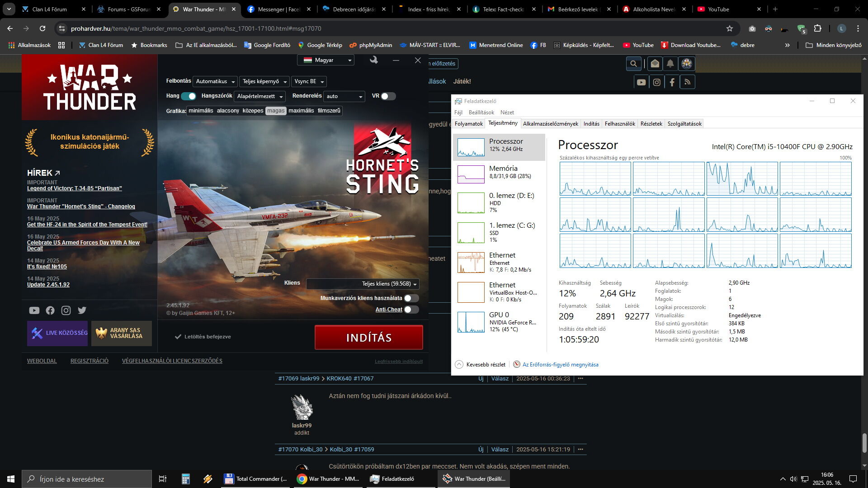Select the GPU 0 panel in Task Manager
The image size is (868, 488).
tap(499, 322)
